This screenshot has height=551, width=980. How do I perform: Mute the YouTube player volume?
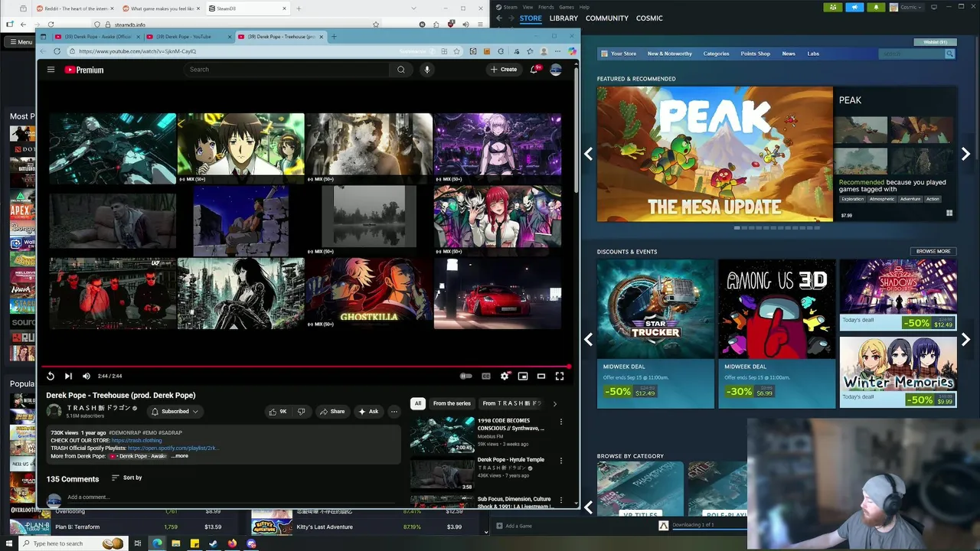pos(86,376)
